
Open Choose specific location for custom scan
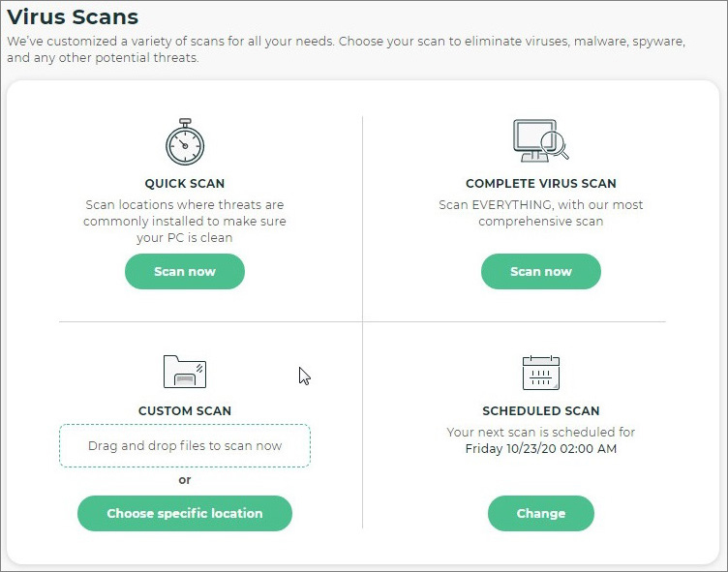(185, 514)
